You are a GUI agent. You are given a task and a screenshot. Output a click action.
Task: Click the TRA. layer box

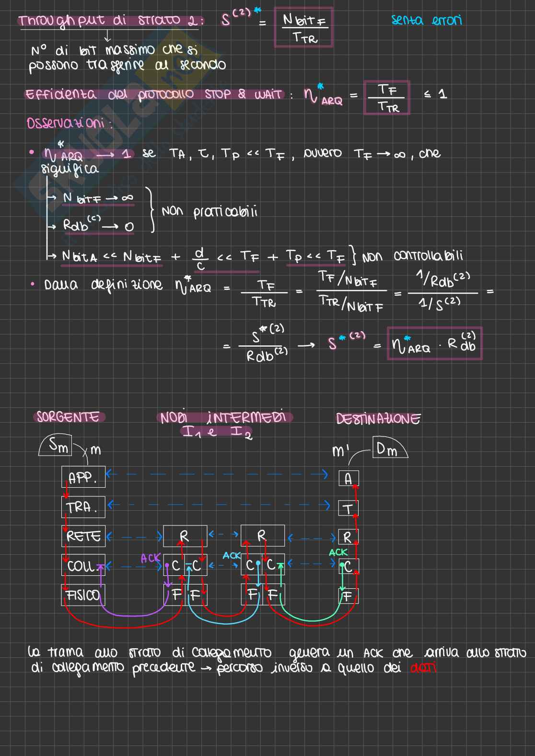tap(83, 506)
